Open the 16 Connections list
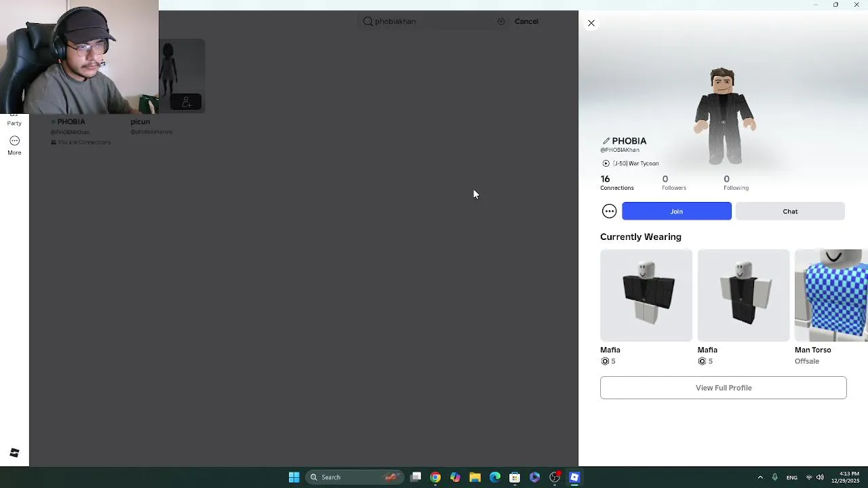Screen dimensions: 868x488 tap(616, 183)
